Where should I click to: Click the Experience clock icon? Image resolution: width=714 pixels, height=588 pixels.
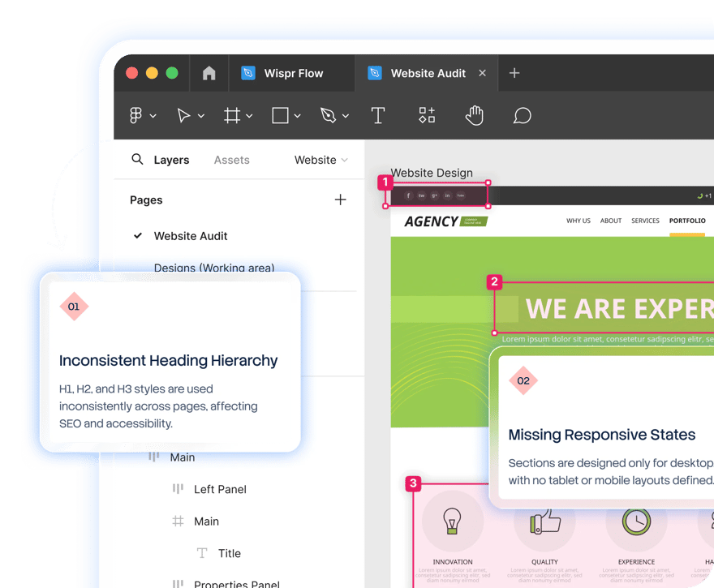pyautogui.click(x=637, y=521)
